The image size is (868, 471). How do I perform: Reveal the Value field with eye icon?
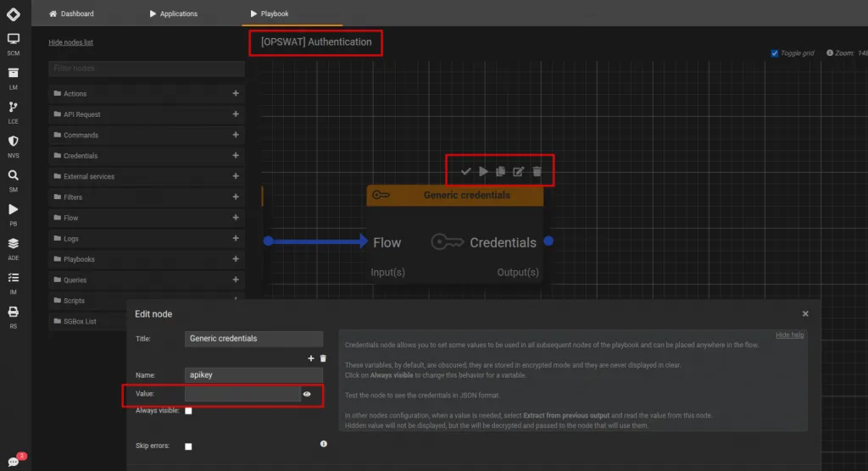pyautogui.click(x=307, y=394)
